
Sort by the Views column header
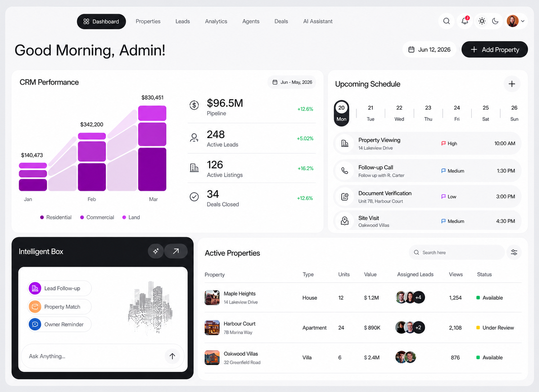pyautogui.click(x=456, y=274)
